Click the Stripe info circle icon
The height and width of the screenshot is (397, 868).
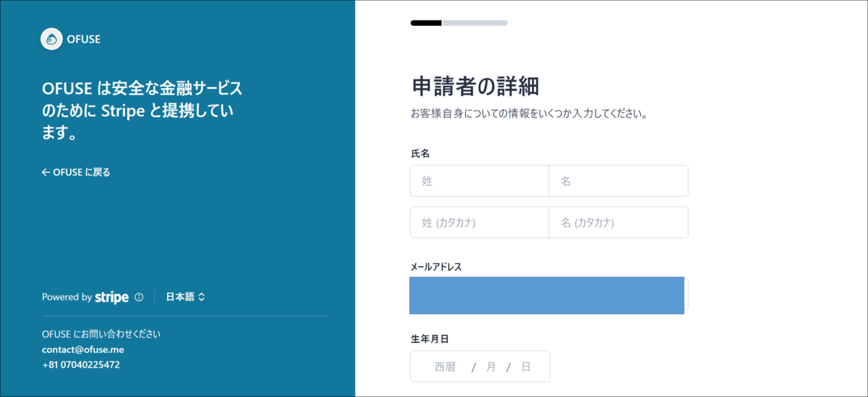[139, 297]
